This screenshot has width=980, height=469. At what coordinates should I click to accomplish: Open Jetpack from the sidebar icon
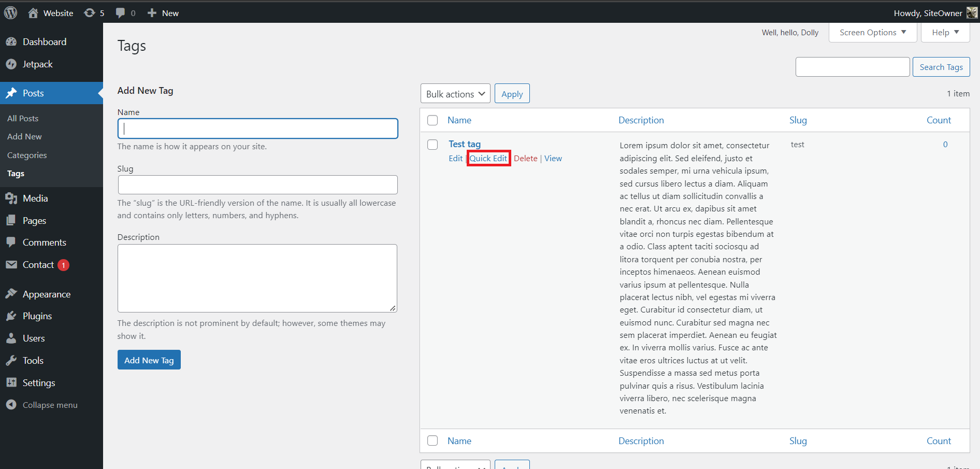tap(12, 64)
